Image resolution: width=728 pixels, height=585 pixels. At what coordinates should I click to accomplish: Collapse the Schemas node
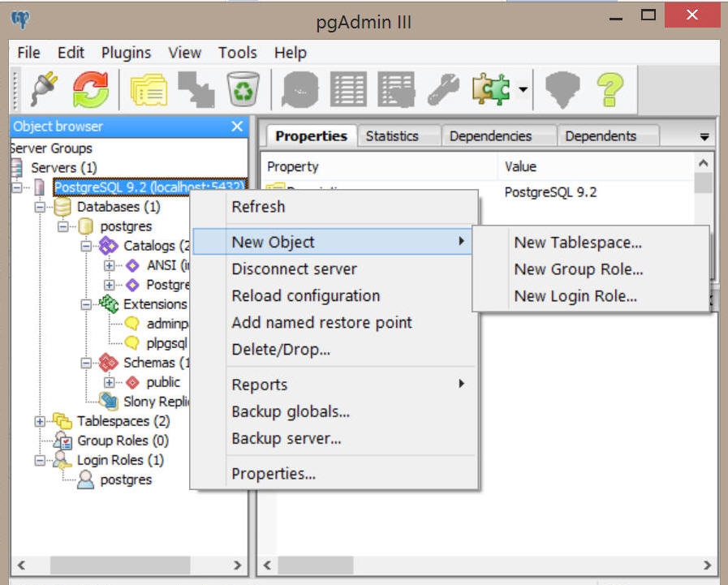[86, 363]
